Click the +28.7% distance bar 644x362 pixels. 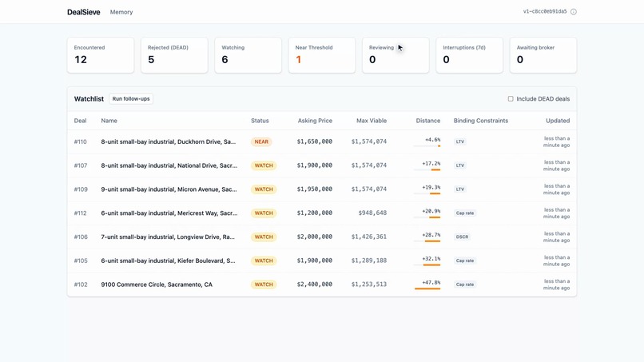tap(427, 241)
